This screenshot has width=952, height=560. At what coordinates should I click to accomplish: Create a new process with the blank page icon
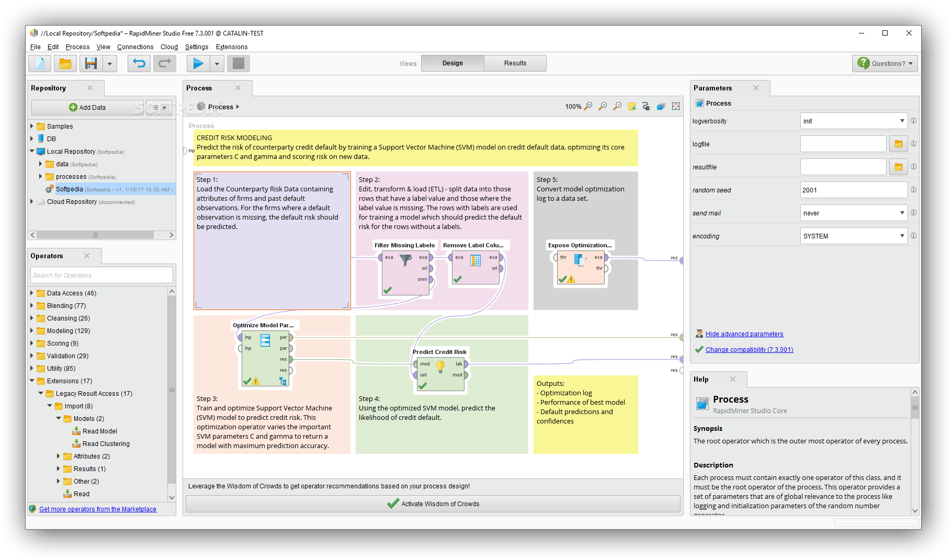point(40,63)
